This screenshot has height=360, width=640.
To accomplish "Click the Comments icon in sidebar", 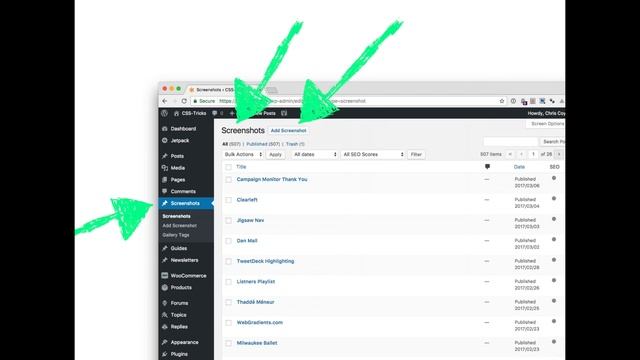I will [164, 191].
